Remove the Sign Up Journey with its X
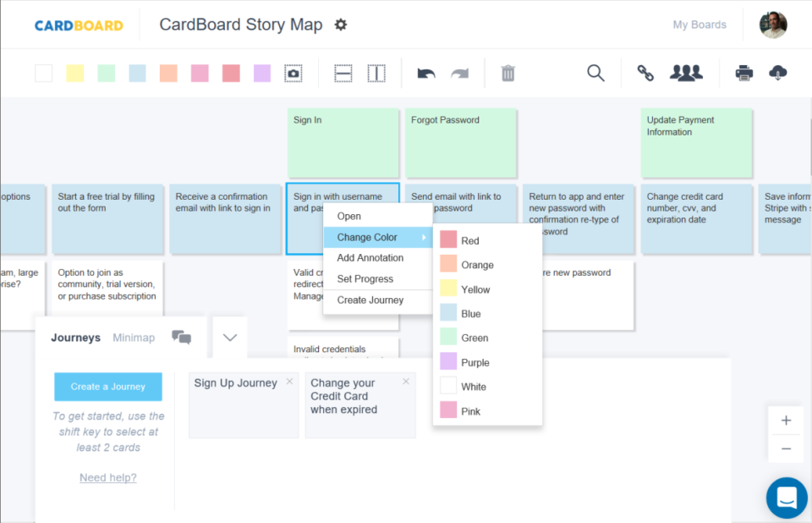Viewport: 812px width, 523px height. [x=289, y=381]
